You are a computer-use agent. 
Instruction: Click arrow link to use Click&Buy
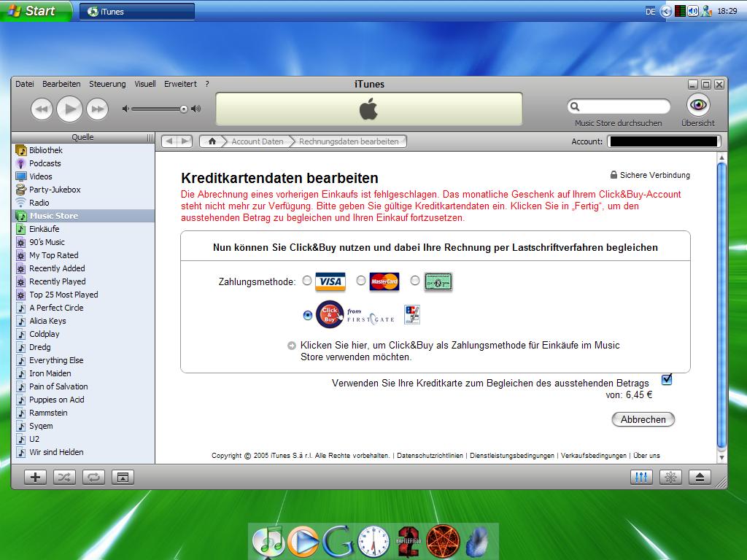(292, 346)
